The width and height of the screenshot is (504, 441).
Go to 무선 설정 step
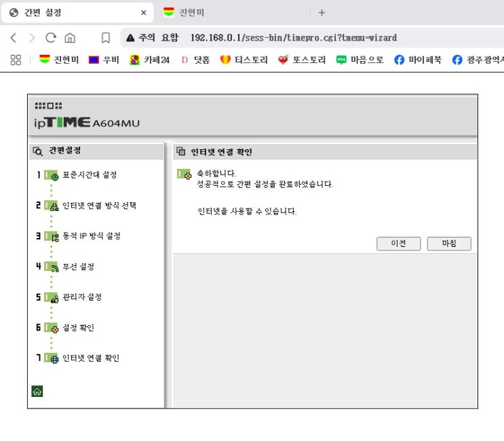coord(79,267)
